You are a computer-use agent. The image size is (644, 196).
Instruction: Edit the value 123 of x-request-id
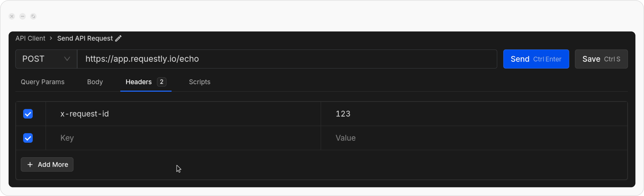tap(376, 114)
